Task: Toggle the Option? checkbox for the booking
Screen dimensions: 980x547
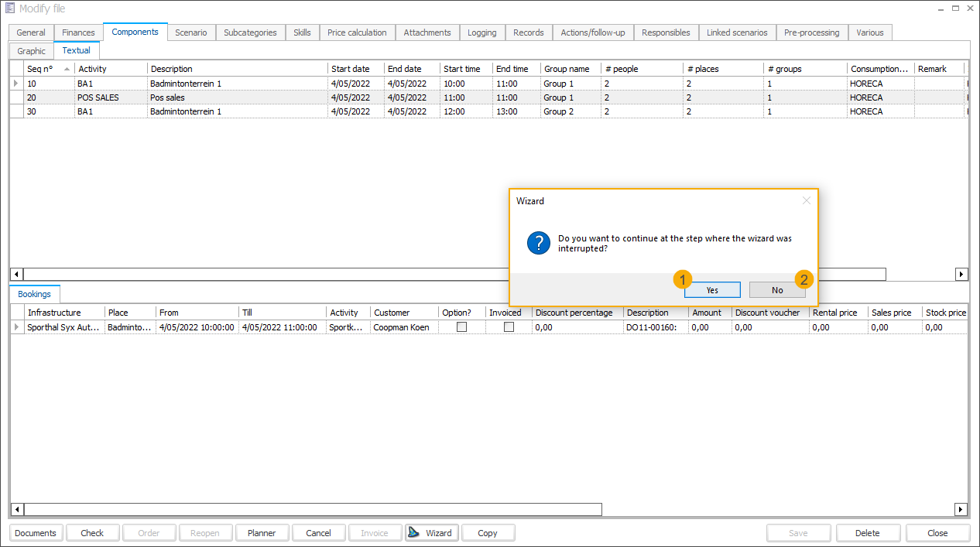Action: click(x=462, y=327)
